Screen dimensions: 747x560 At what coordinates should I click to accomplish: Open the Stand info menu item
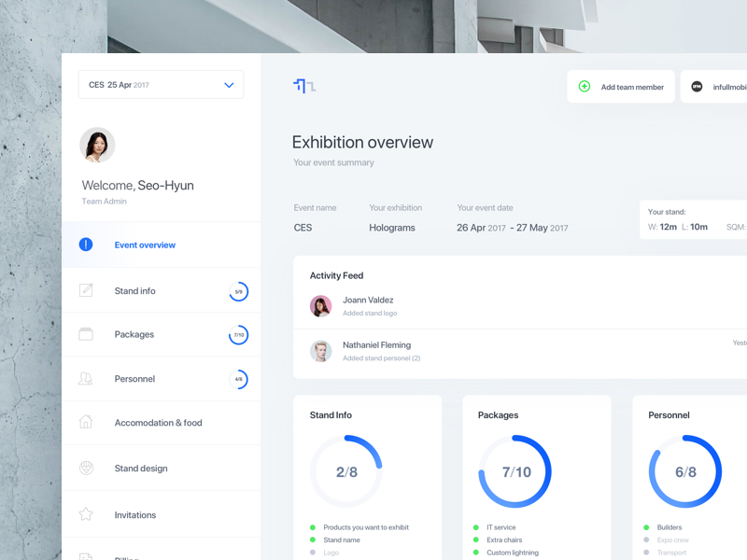click(x=135, y=291)
